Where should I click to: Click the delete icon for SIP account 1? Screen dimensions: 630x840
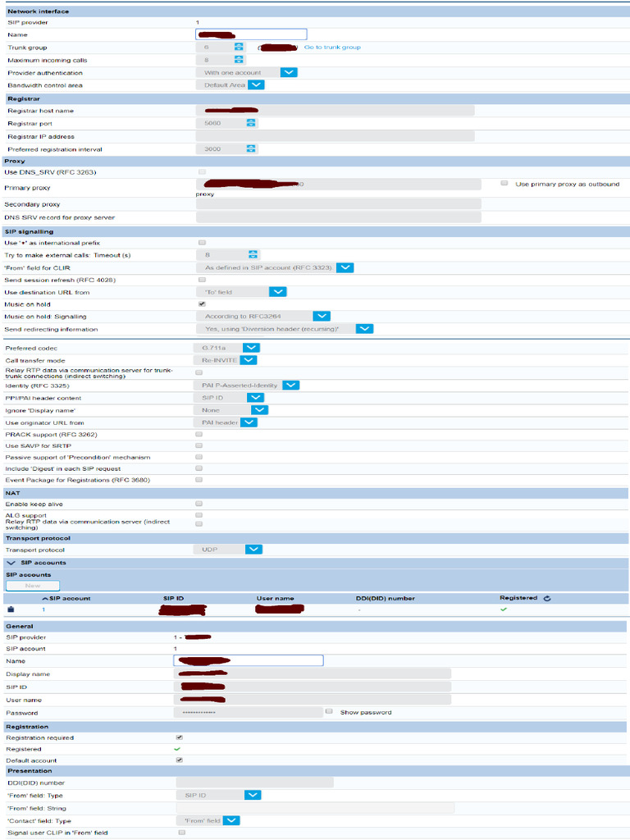(x=11, y=609)
